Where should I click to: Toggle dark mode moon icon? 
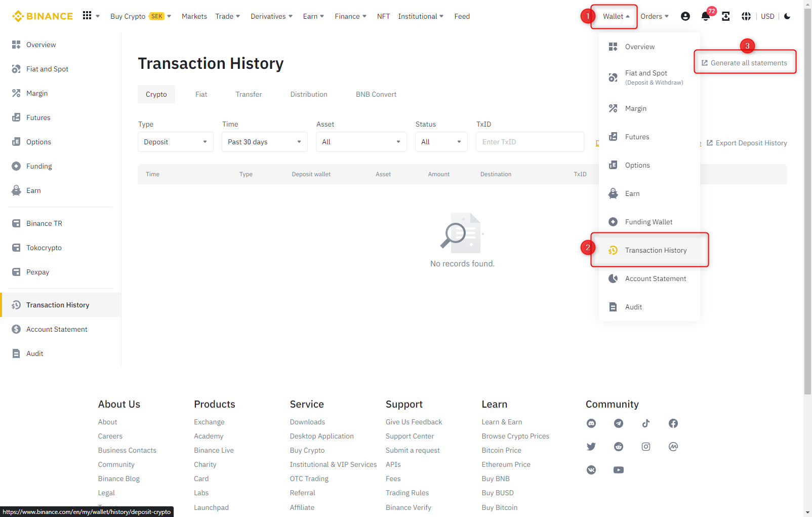pyautogui.click(x=787, y=16)
